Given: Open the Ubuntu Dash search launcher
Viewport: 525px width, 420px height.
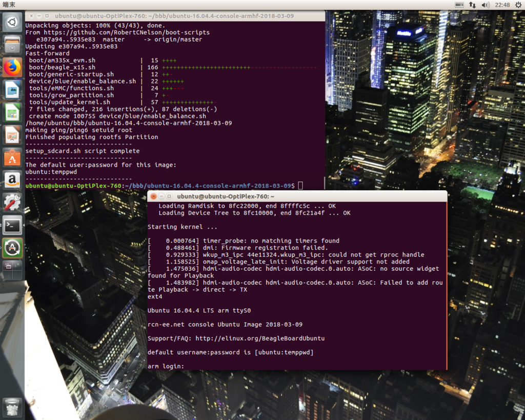Looking at the screenshot, I should pos(12,23).
